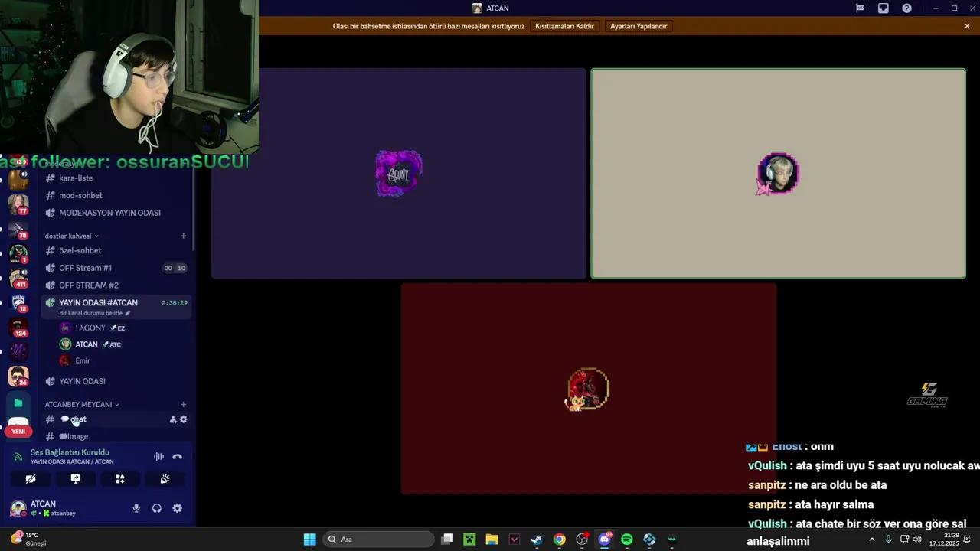Click the YENİ unread indicator
The width and height of the screenshot is (980, 551).
(x=18, y=431)
